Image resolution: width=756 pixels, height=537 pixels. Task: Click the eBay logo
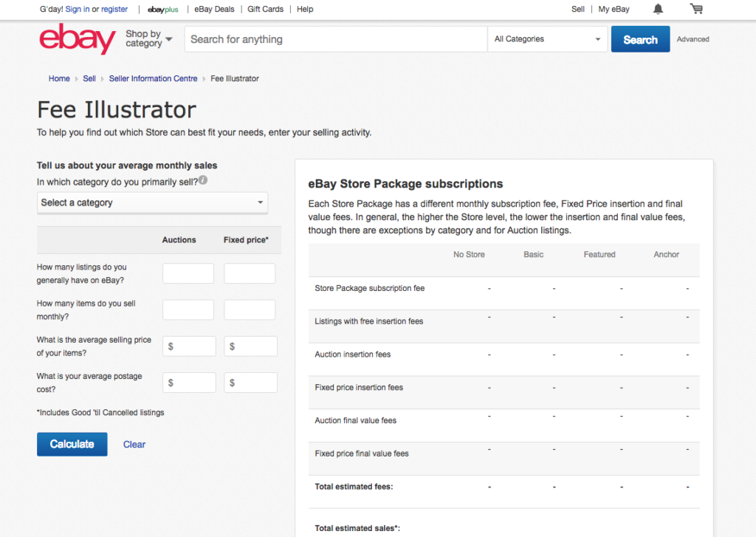(x=77, y=38)
